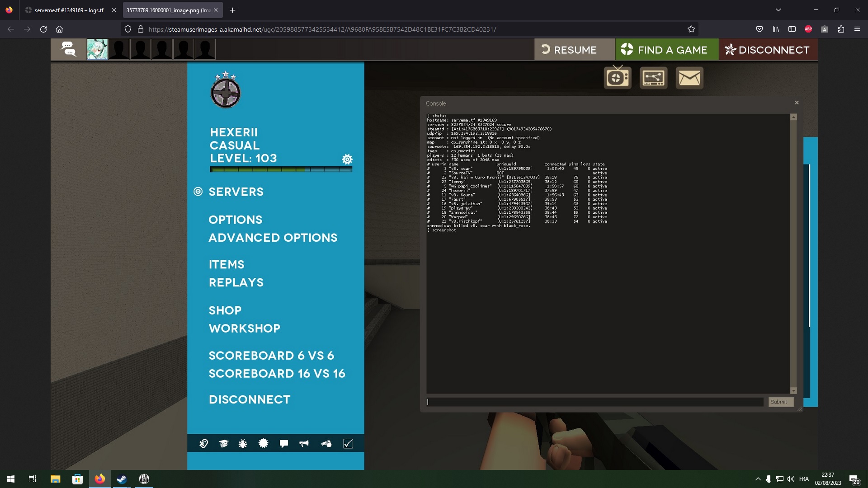Click the crossed-out link icon in bottom bar

pos(203,444)
